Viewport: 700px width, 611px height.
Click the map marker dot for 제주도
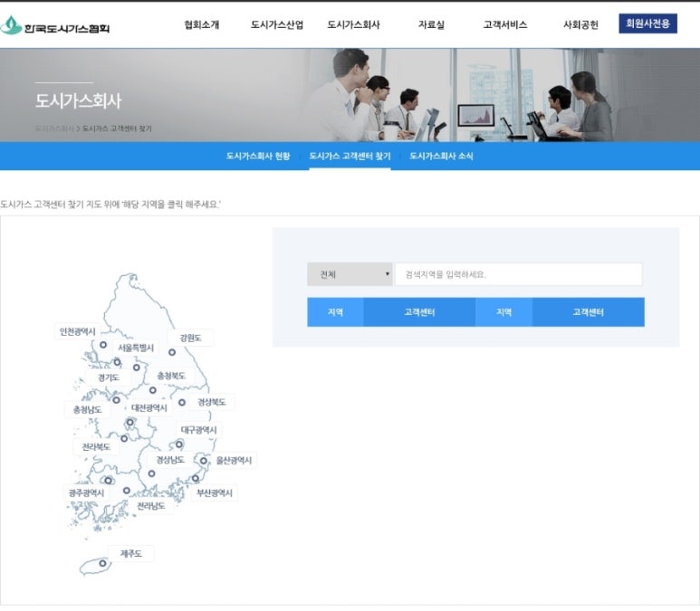(102, 564)
